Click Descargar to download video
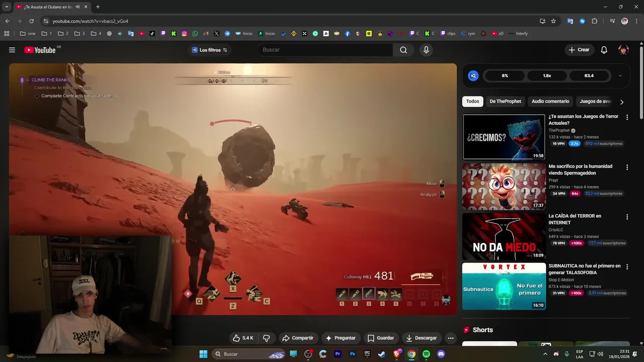644x362 pixels. (x=422, y=338)
